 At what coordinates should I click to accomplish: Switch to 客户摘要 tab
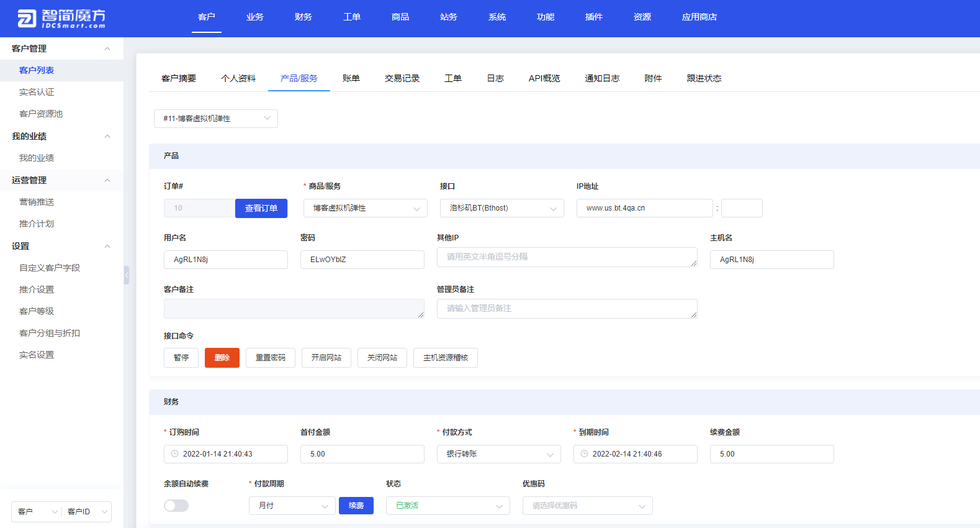pyautogui.click(x=179, y=78)
